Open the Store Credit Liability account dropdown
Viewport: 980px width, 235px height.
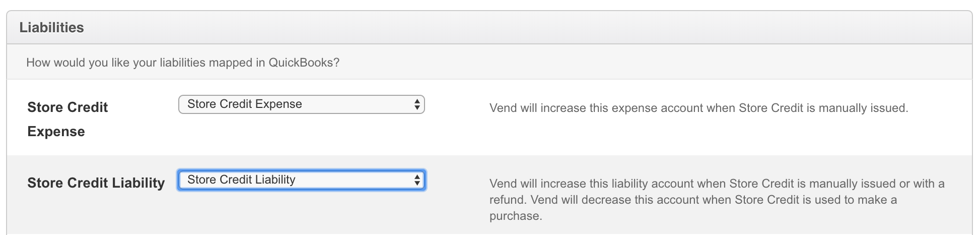click(301, 180)
